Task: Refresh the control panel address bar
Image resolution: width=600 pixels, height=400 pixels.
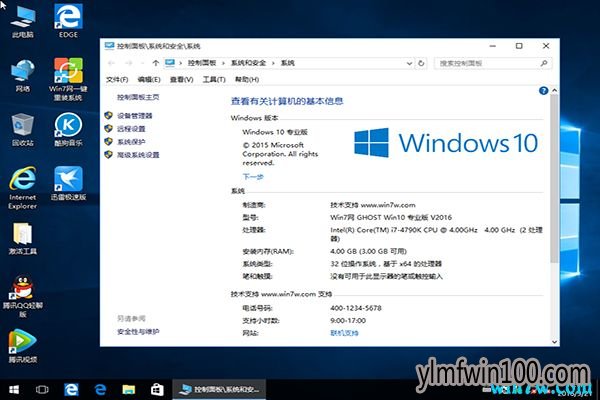Action: click(x=421, y=63)
